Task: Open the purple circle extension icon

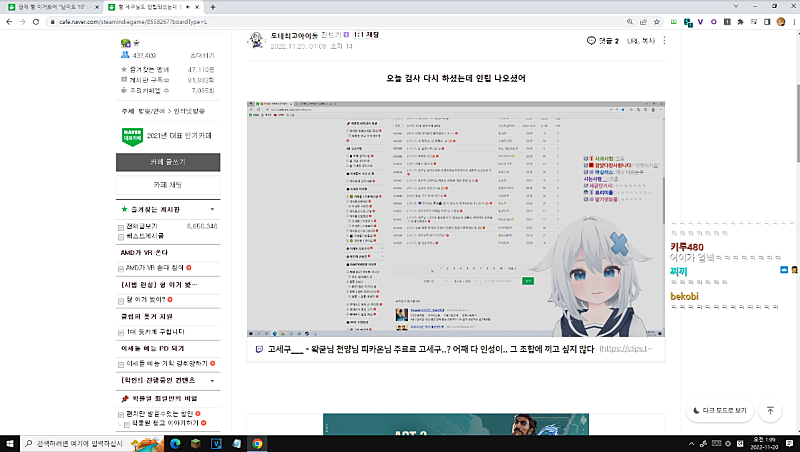Action: (x=714, y=22)
